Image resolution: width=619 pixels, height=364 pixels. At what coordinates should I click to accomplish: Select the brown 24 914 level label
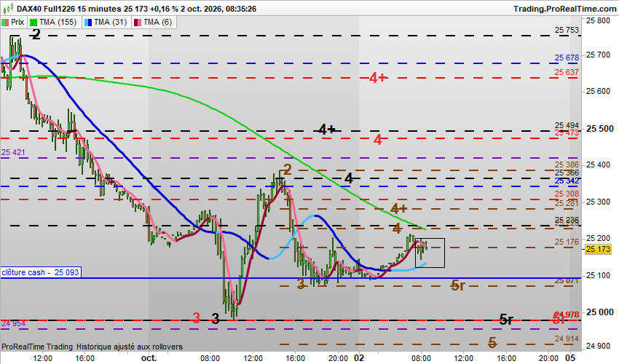[x=567, y=339]
